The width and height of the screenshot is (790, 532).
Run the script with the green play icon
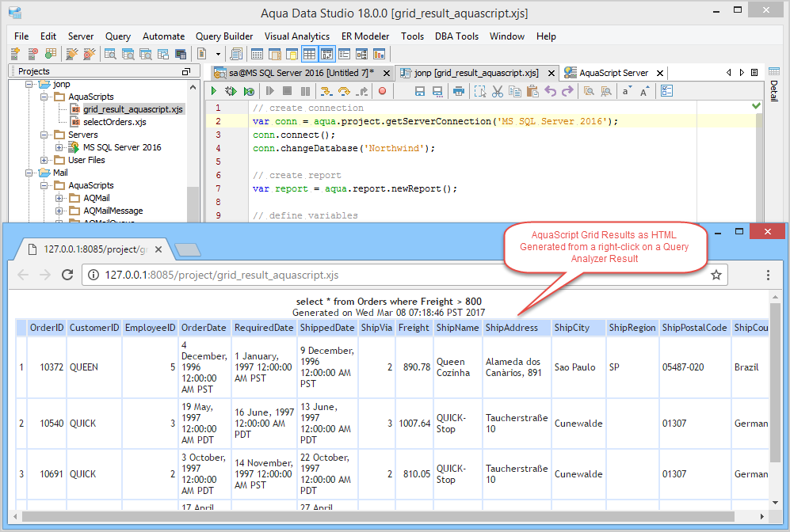(x=213, y=91)
